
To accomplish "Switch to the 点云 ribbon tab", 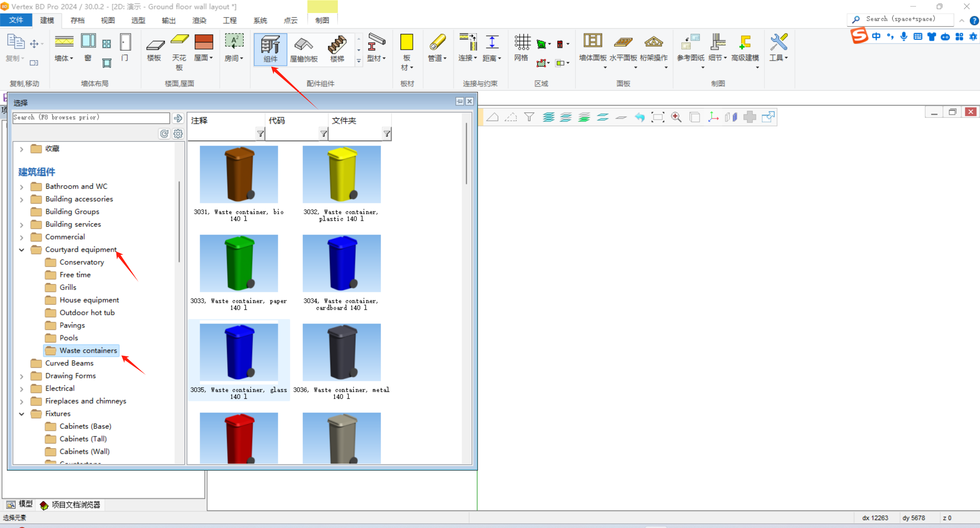I will point(291,20).
